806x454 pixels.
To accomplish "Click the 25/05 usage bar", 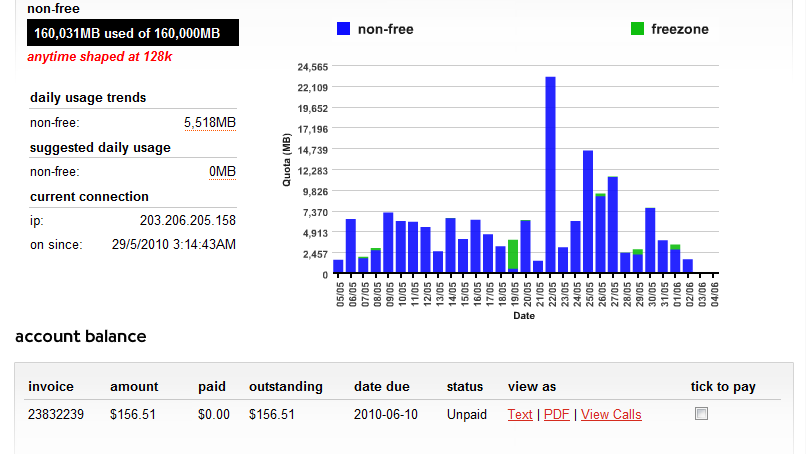I will [x=588, y=212].
